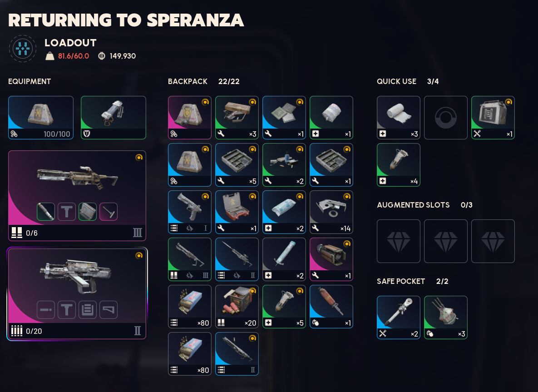This screenshot has width=538, height=392.
Task: Click the equipped augment item slot
Action: 114,118
